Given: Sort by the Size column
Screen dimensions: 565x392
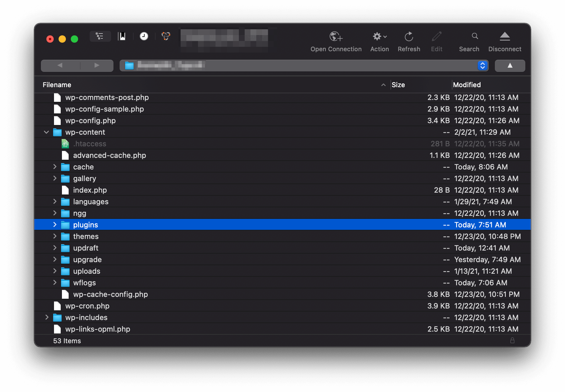Looking at the screenshot, I should [398, 85].
